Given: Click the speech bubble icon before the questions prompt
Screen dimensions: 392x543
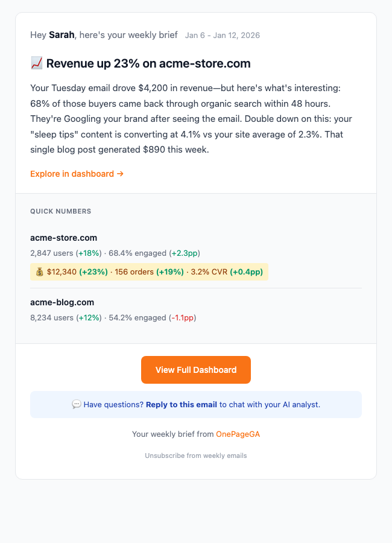Looking at the screenshot, I should point(77,404).
